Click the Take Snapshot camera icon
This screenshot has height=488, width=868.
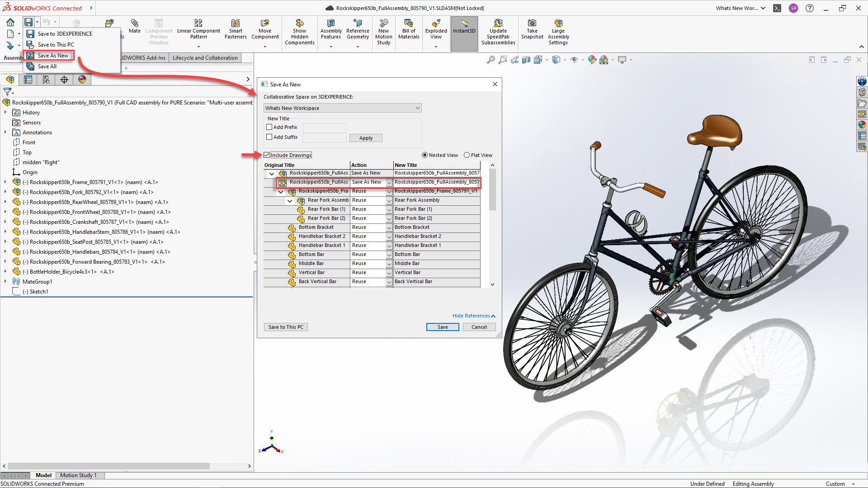click(x=532, y=24)
